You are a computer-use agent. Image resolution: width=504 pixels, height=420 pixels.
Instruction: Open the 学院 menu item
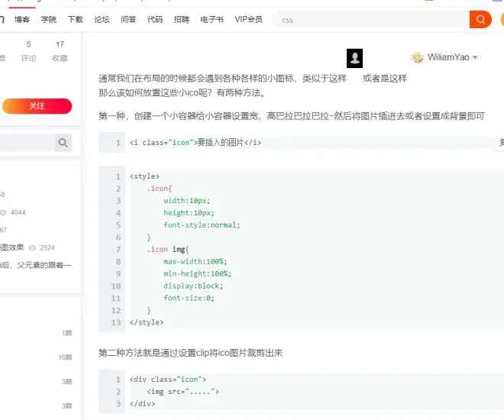[x=49, y=19]
